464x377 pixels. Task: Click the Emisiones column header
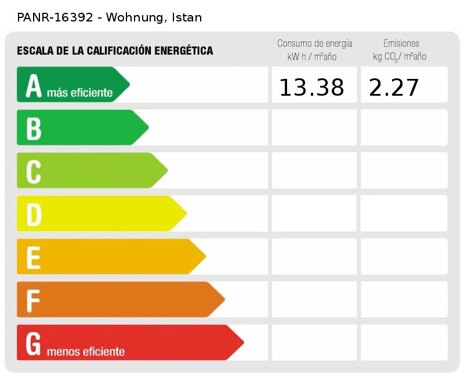(x=400, y=50)
